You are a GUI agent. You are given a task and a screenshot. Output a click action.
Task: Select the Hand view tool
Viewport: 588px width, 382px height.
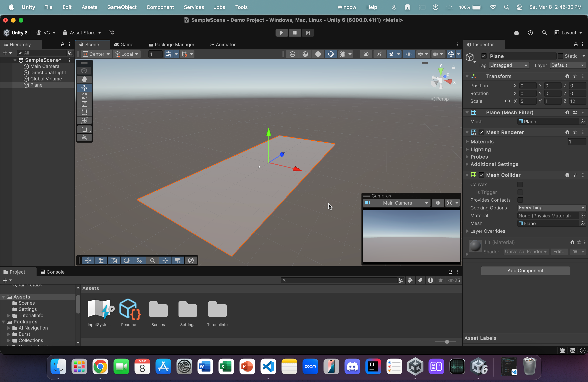tap(84, 79)
